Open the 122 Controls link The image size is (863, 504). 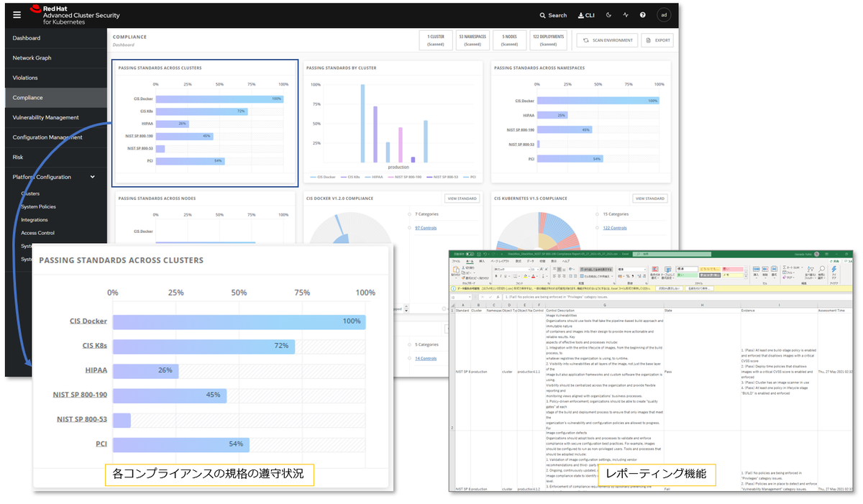click(x=615, y=228)
